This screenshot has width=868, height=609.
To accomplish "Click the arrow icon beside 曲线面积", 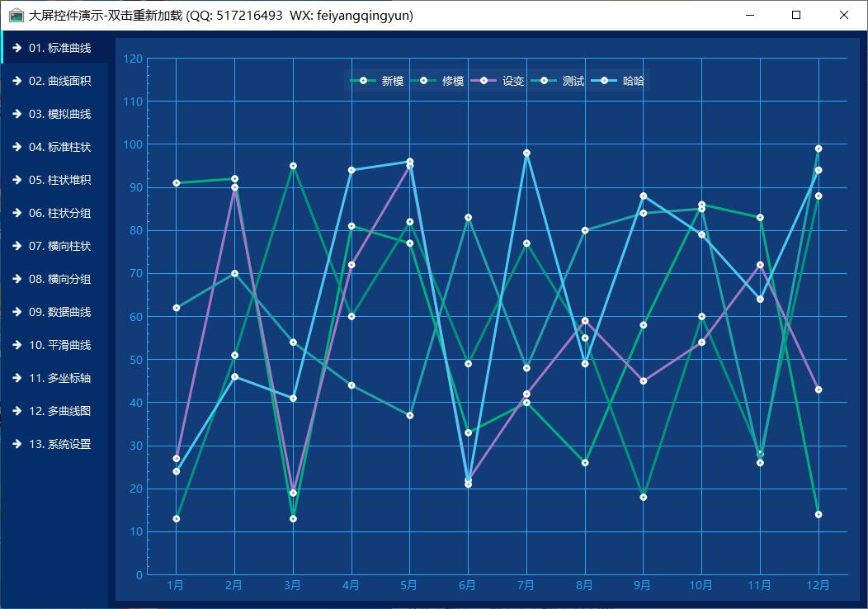I will coord(17,81).
